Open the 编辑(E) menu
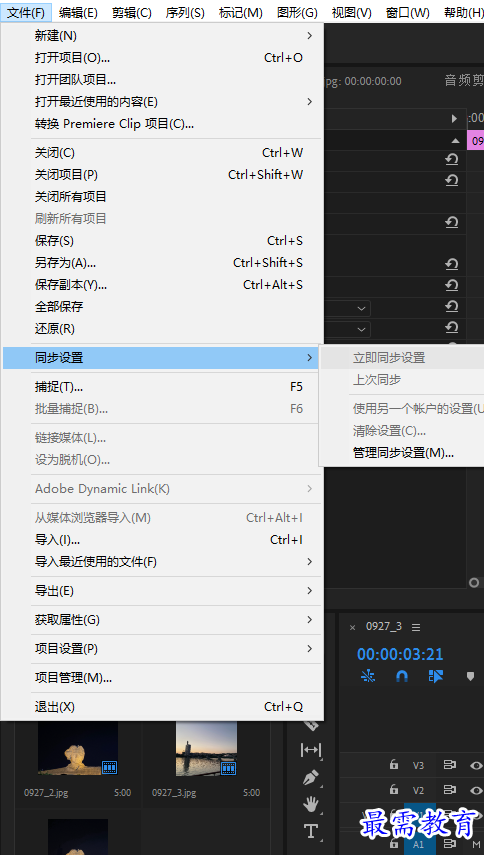Viewport: 484px width, 855px height. coord(78,12)
